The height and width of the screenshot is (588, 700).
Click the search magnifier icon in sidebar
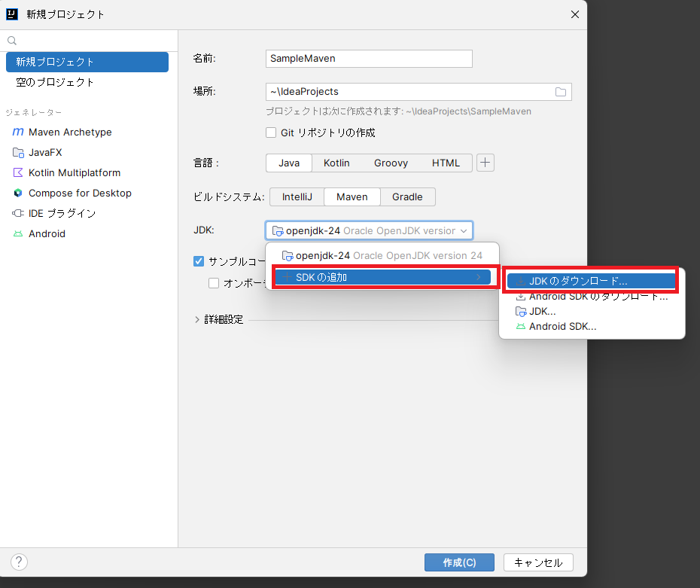tap(12, 41)
